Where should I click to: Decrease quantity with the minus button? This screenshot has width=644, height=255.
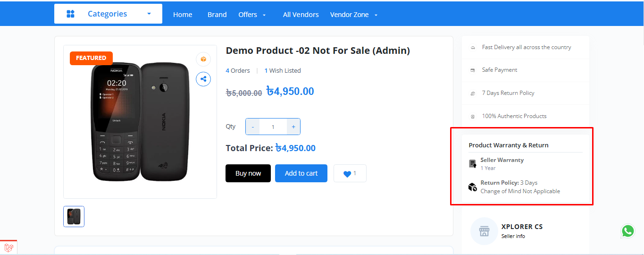point(253,127)
